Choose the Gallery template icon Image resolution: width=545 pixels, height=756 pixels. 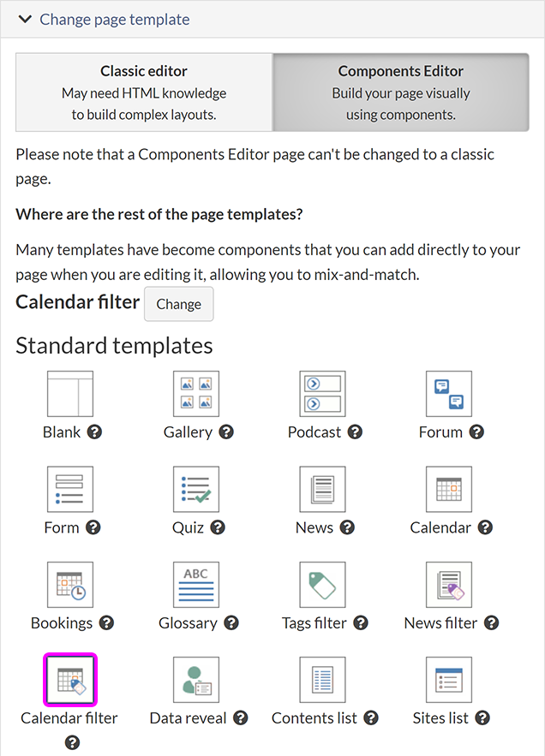click(196, 394)
